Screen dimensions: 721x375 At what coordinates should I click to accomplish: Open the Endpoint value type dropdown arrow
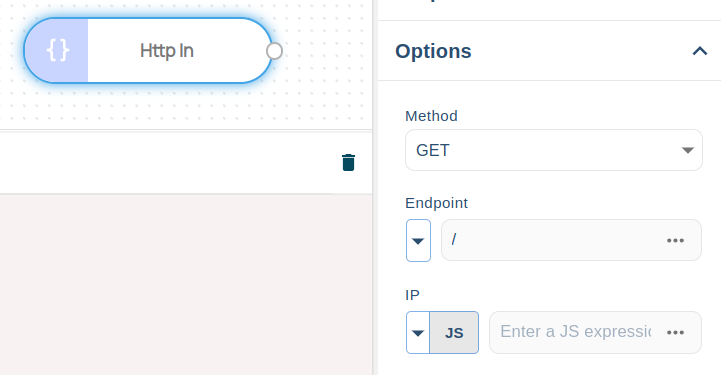point(418,241)
